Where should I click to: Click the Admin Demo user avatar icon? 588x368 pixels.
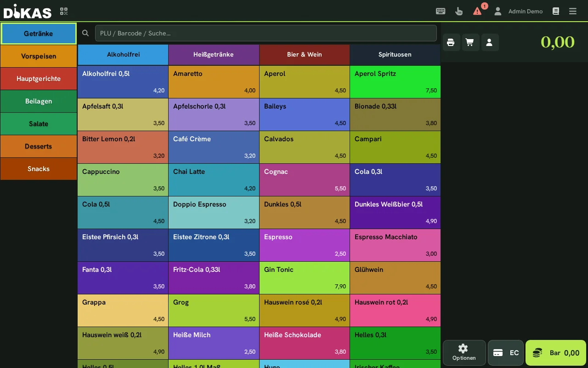[x=498, y=11]
